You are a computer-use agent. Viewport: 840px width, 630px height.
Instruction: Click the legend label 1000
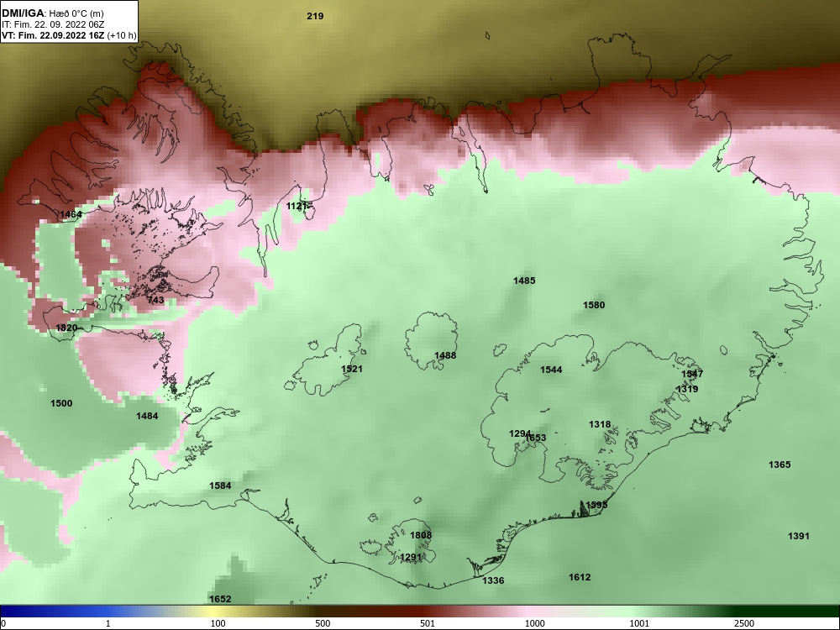534,623
